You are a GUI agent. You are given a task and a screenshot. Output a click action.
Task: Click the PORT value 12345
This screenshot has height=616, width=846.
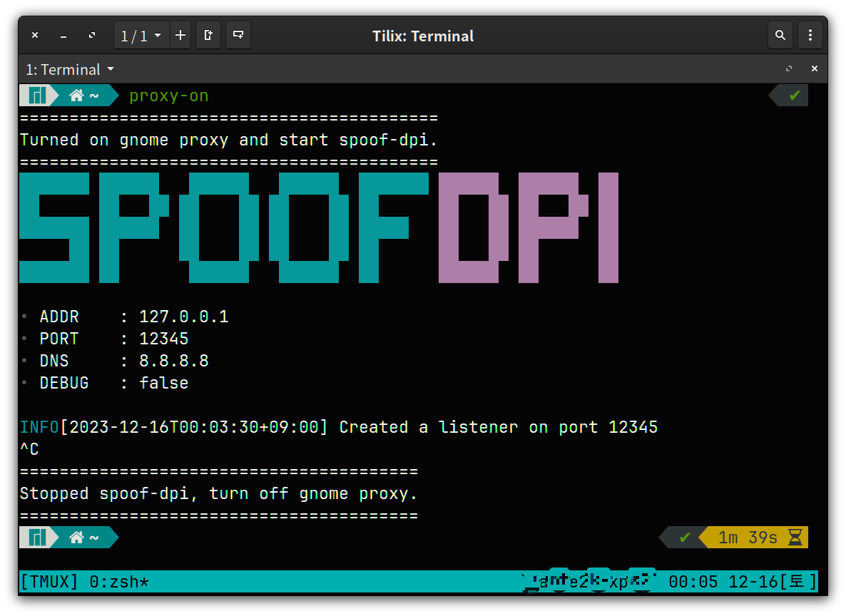[x=164, y=339]
